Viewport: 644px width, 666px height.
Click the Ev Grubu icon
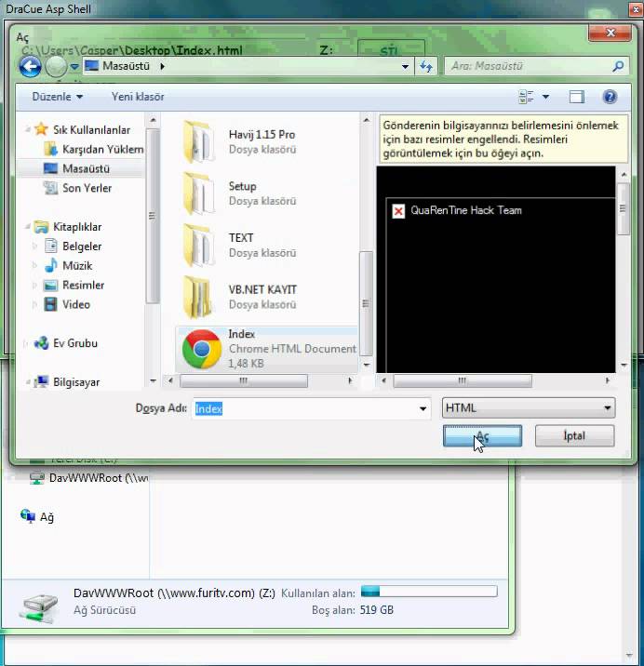[x=41, y=343]
